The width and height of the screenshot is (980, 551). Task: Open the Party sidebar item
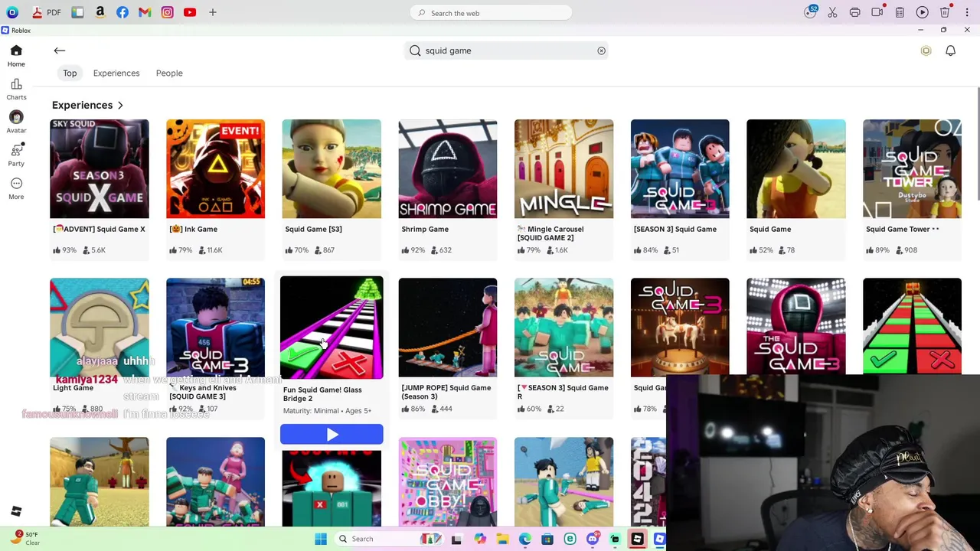pyautogui.click(x=16, y=155)
